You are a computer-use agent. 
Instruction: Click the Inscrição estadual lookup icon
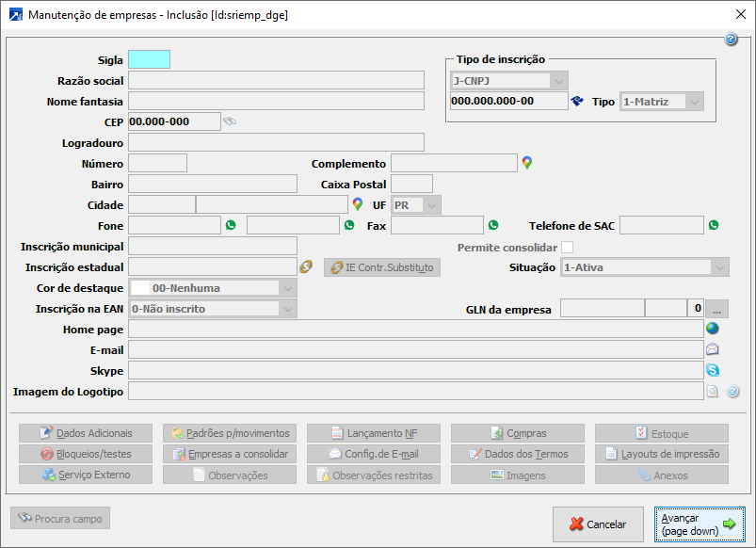[x=306, y=267]
